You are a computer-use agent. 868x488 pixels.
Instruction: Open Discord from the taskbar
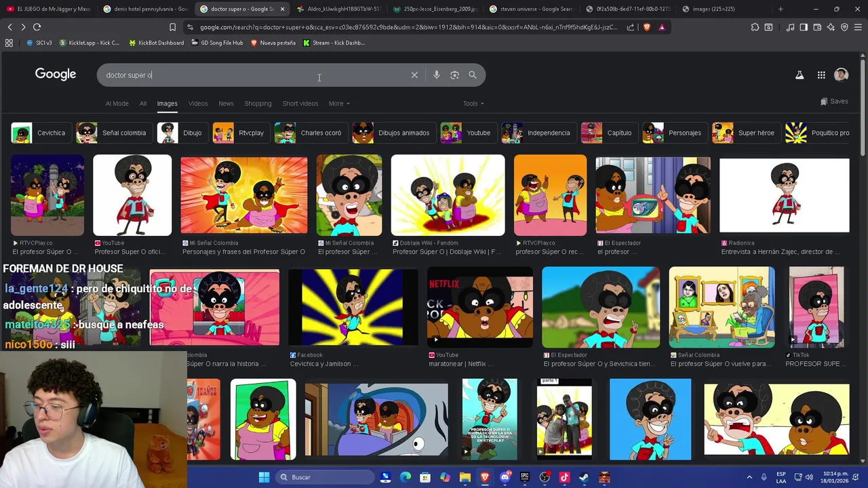click(x=505, y=477)
